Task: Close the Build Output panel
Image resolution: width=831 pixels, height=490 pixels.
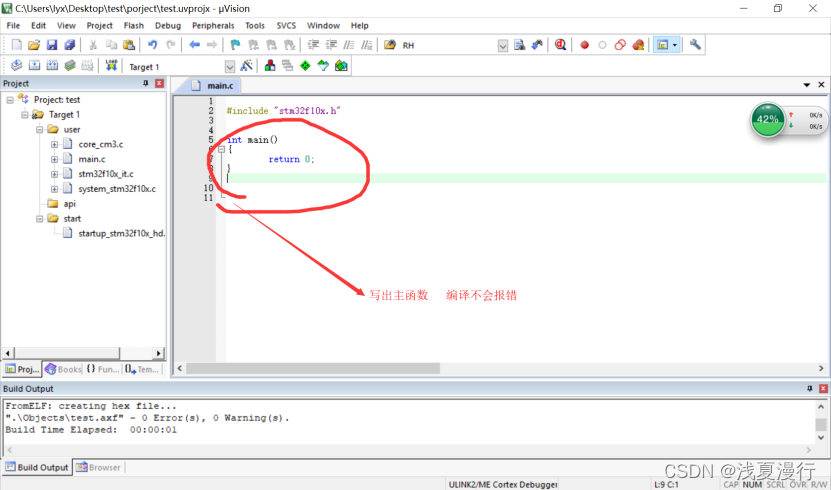Action: pos(823,388)
